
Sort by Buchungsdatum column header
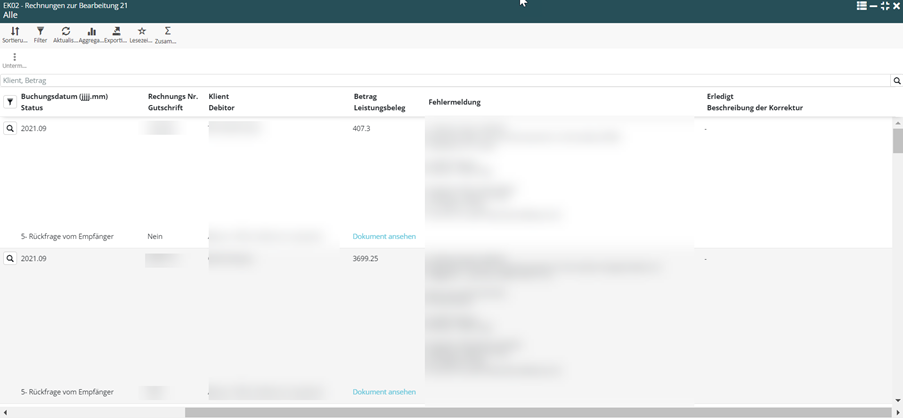pos(64,97)
